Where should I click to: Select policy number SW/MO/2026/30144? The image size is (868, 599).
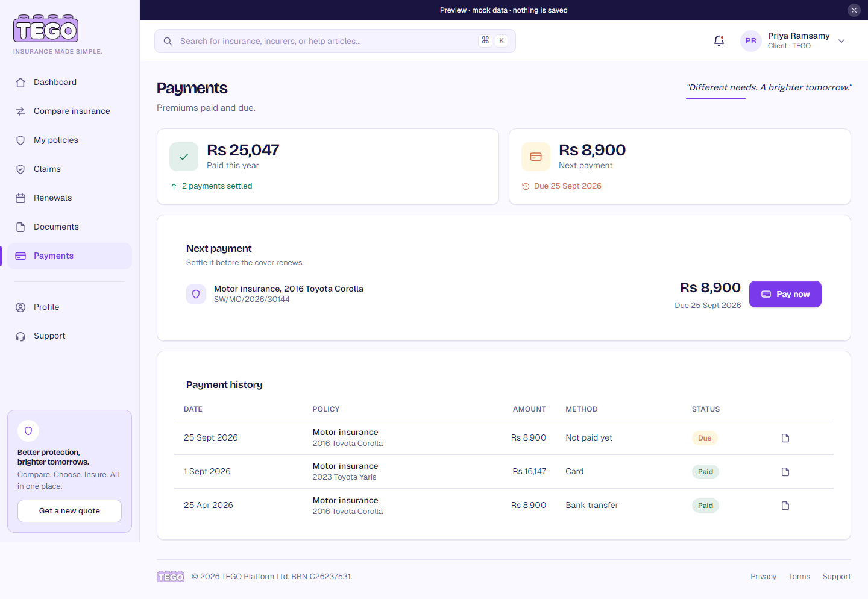pyautogui.click(x=252, y=299)
